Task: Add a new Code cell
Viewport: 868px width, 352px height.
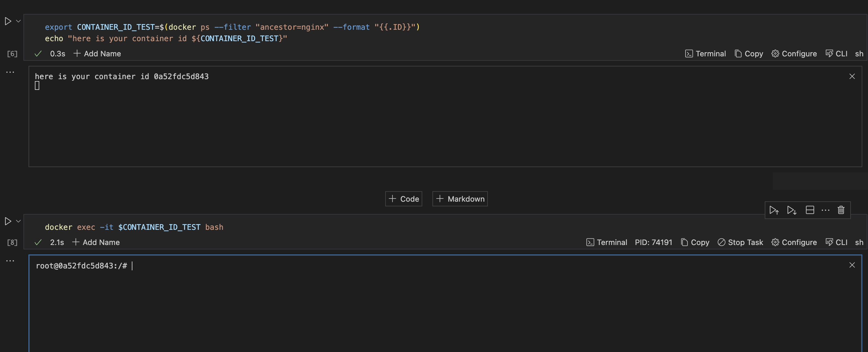Action: (x=403, y=199)
